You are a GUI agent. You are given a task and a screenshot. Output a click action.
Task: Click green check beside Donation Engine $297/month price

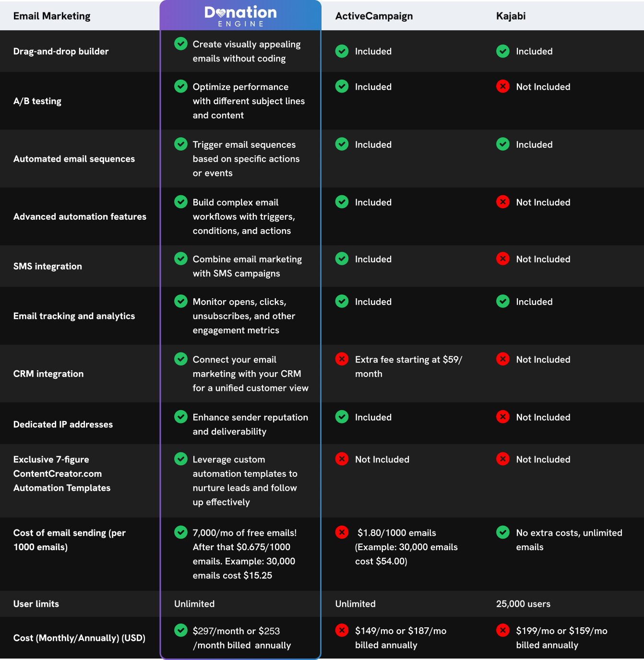pyautogui.click(x=181, y=630)
